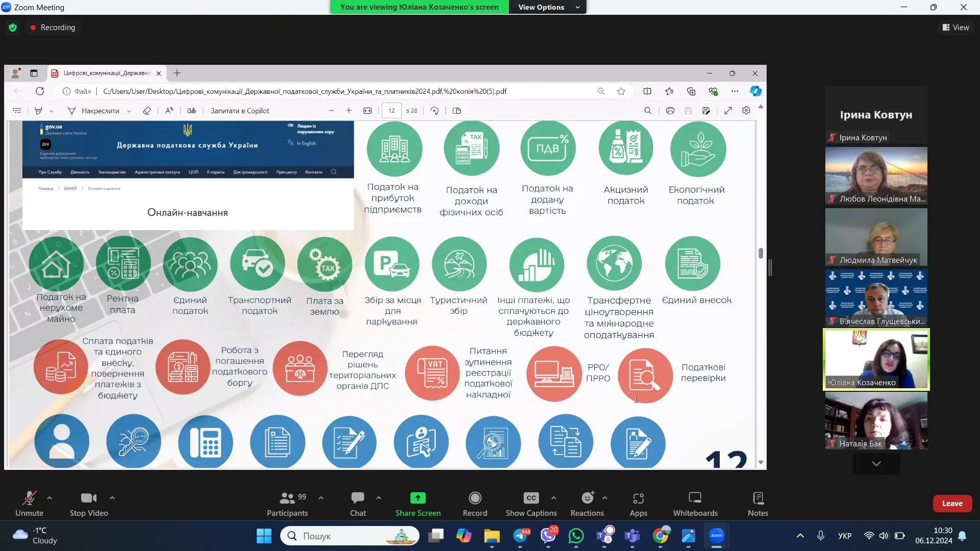Unmute the microphone
Viewport: 980px width, 551px height.
[29, 498]
